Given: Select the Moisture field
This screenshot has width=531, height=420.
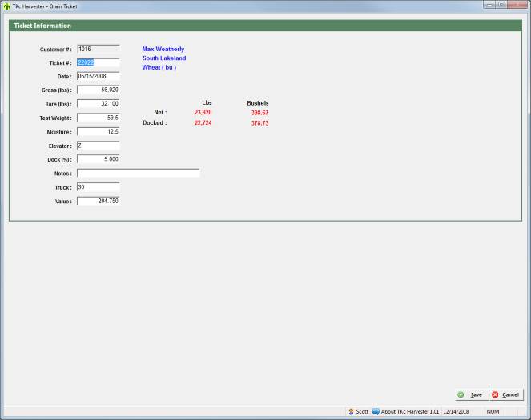Looking at the screenshot, I should (98, 131).
